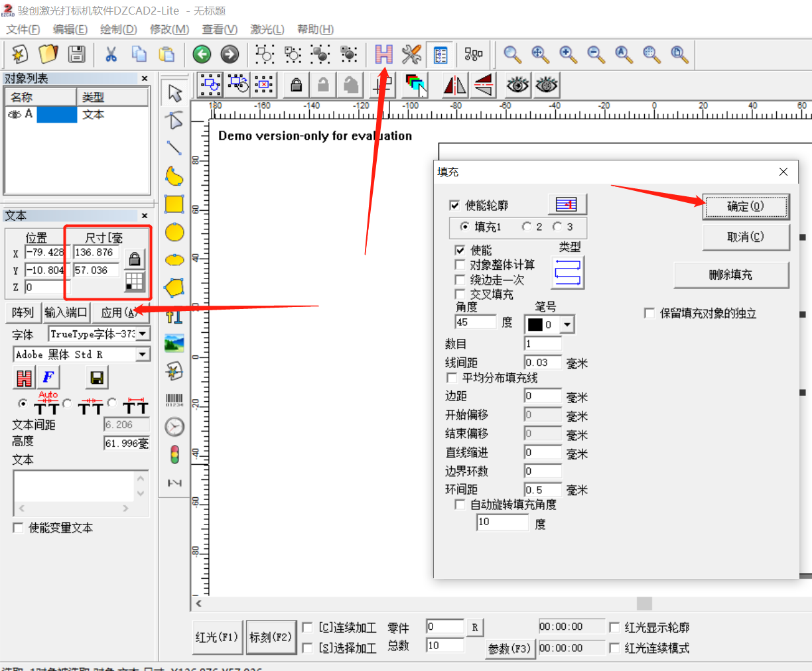Open the 笔号 pen number dropdown

pyautogui.click(x=567, y=325)
